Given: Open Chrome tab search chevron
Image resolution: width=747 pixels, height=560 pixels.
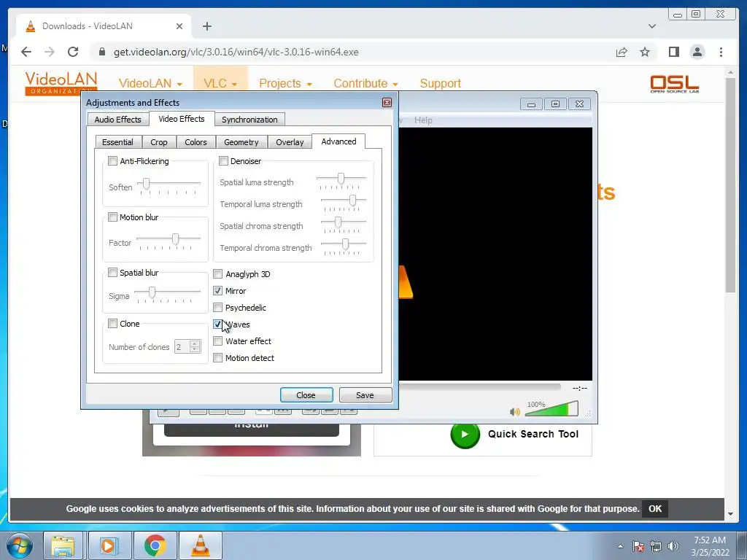Looking at the screenshot, I should coord(651,26).
